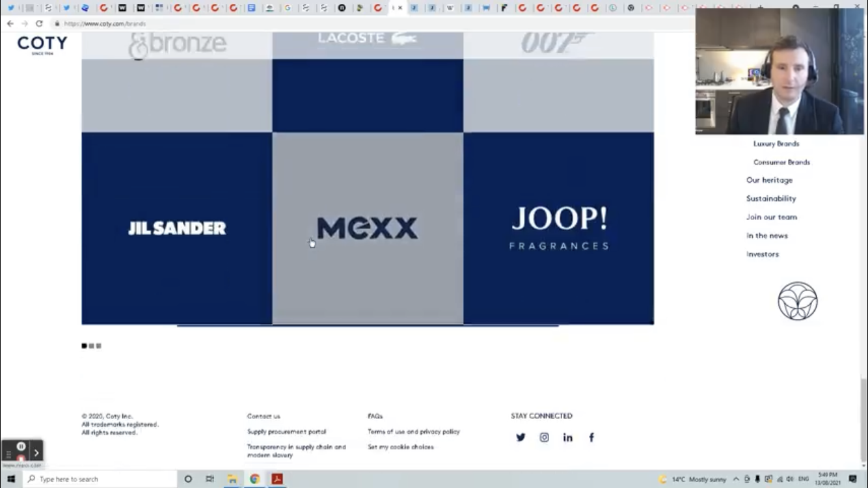Screen dimensions: 868x488
Task: Select the first active carousel dot
Action: pos(84,346)
